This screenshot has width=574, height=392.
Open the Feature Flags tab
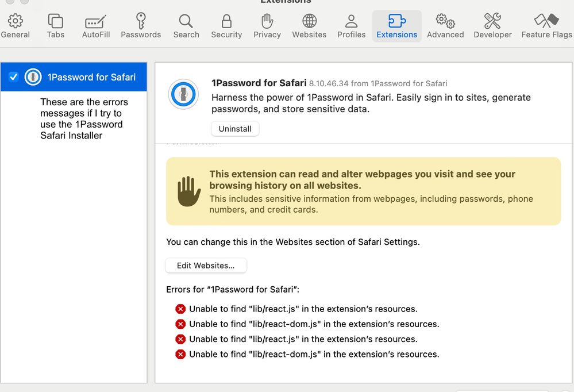pos(546,26)
